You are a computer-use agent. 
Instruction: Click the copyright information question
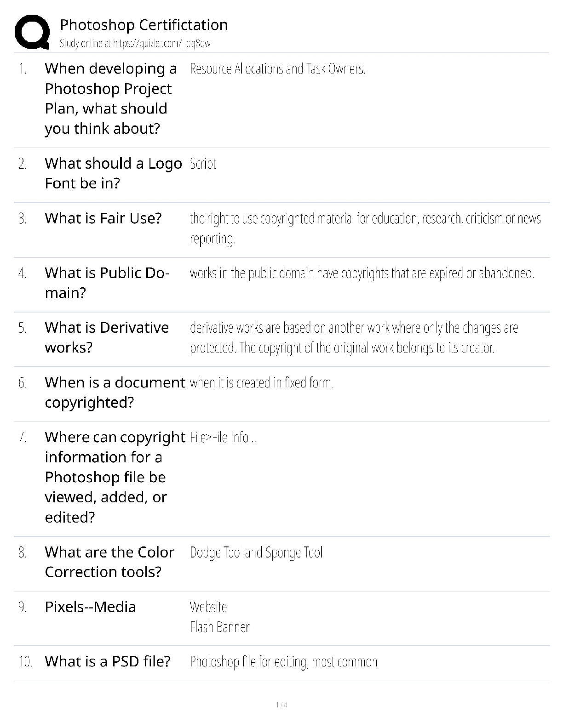click(x=115, y=477)
